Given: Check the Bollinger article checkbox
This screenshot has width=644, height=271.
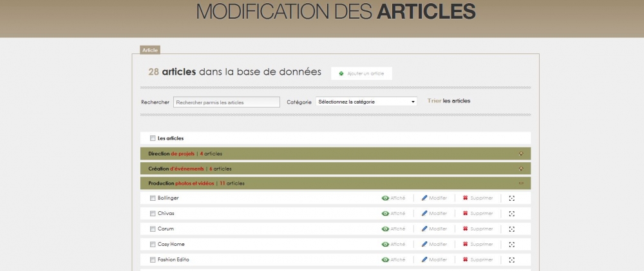Looking at the screenshot, I should (153, 198).
